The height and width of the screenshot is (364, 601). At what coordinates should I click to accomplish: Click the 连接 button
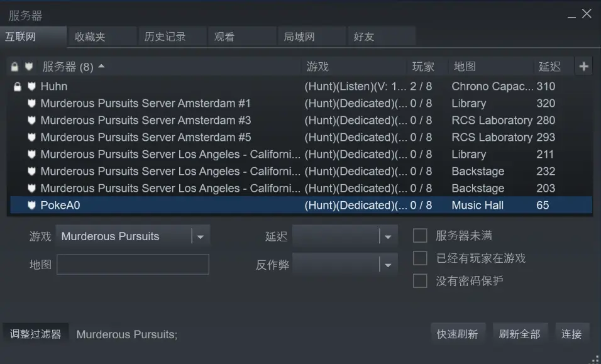[572, 334]
